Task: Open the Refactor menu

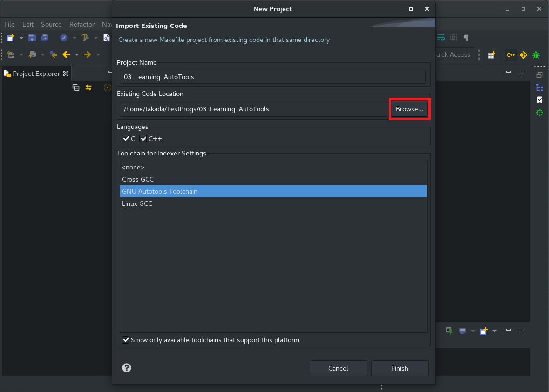Action: pyautogui.click(x=82, y=24)
